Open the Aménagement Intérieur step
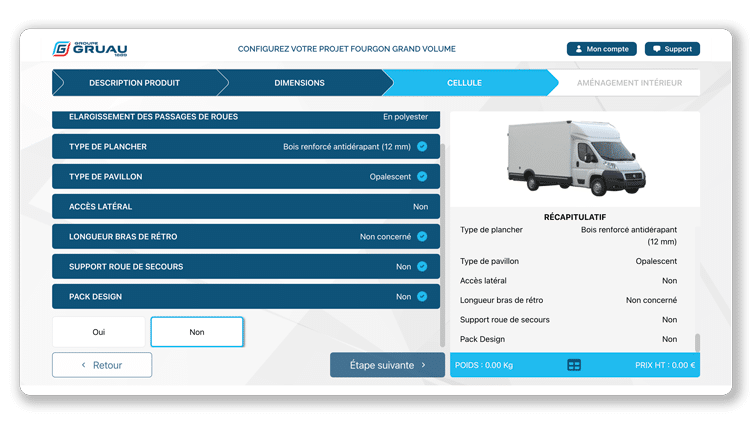Image resolution: width=750 pixels, height=425 pixels. click(x=629, y=83)
